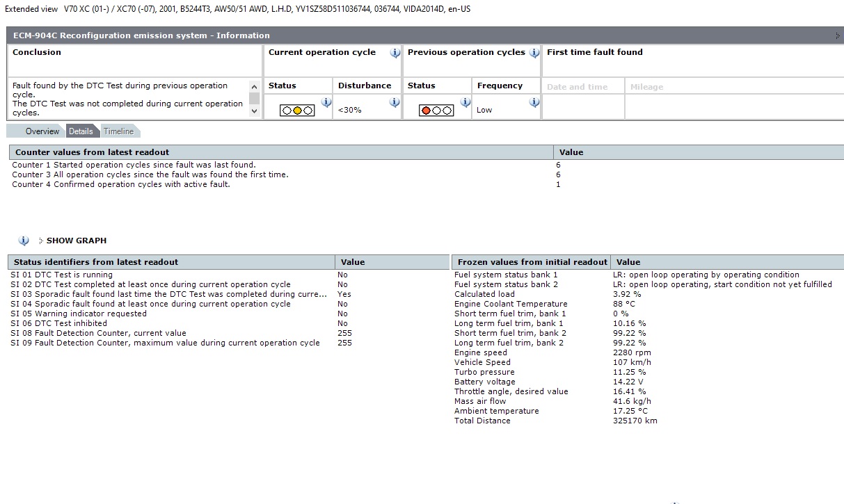Click info icon in Frequency cell

(x=534, y=103)
